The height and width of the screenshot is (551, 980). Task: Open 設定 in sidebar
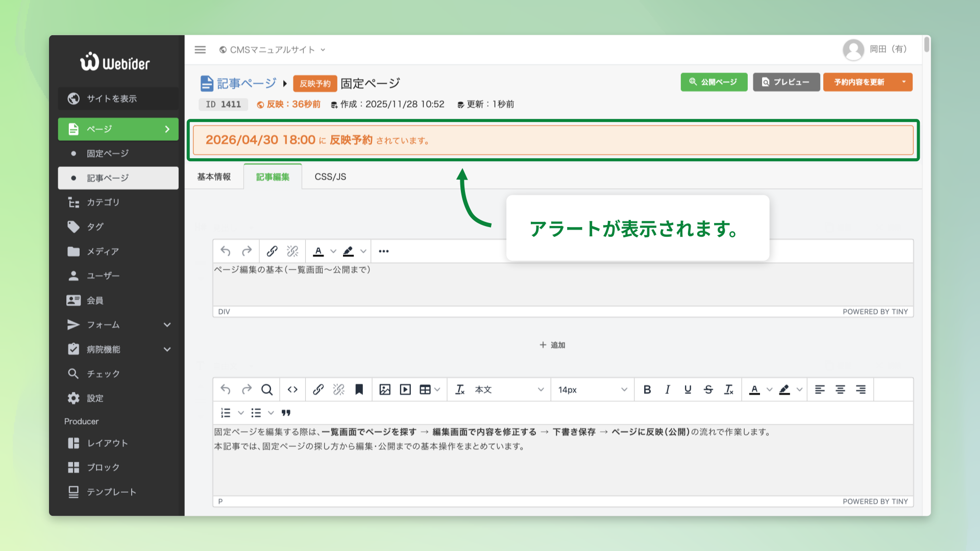(118, 398)
